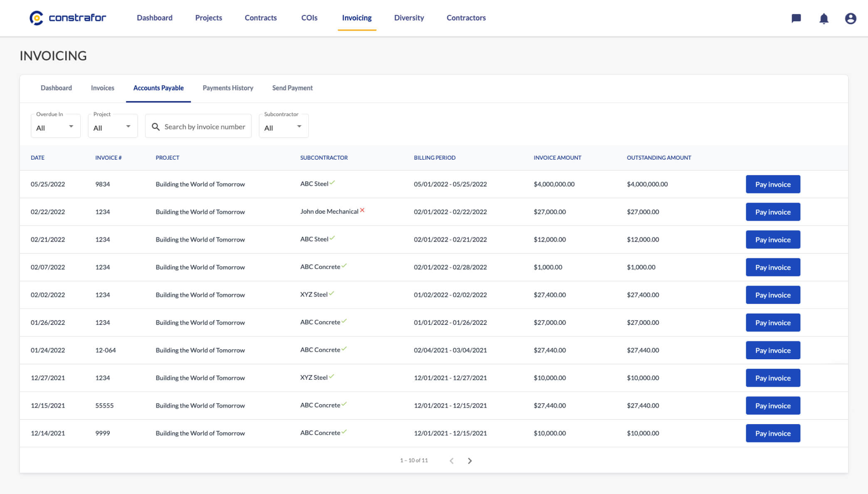This screenshot has width=868, height=494.
Task: Open the user account profile icon
Action: (851, 18)
